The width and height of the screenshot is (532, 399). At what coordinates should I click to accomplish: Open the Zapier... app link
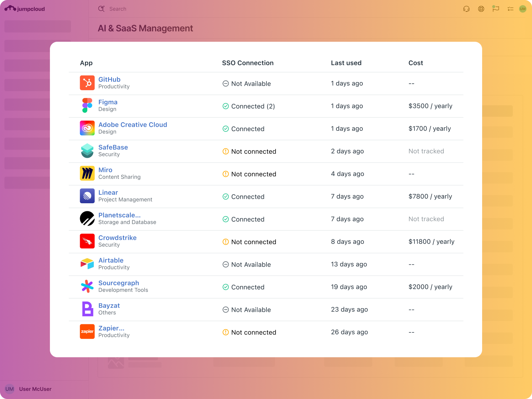(111, 328)
